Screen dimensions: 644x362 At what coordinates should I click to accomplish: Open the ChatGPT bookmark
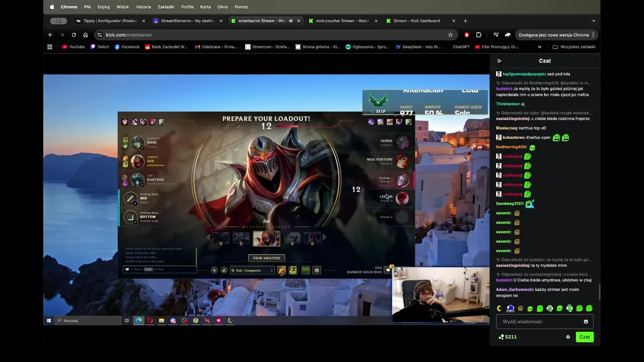click(x=461, y=47)
